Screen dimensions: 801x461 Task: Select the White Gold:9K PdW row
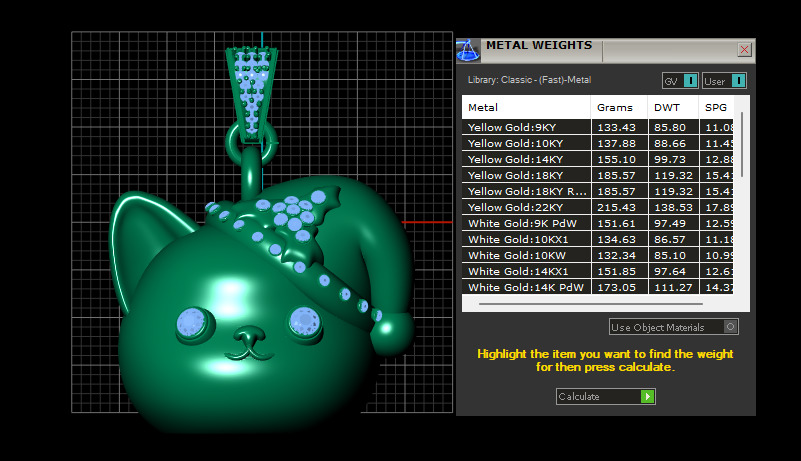click(x=598, y=223)
